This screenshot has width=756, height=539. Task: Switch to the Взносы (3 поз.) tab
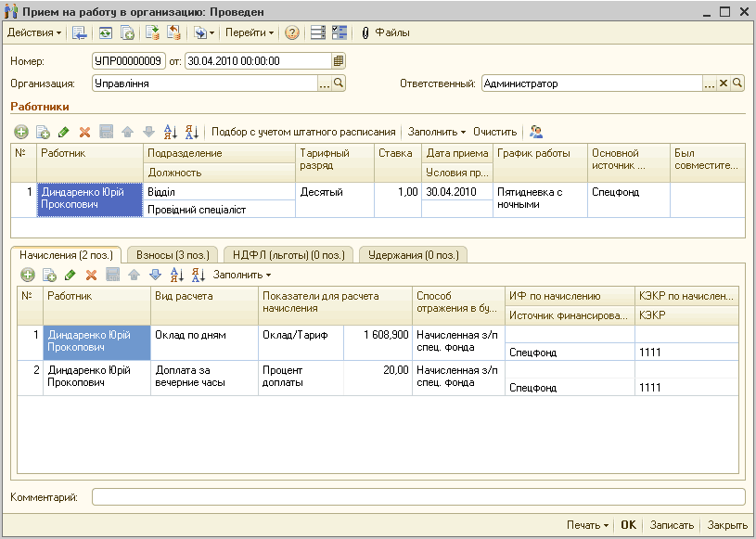pos(173,255)
